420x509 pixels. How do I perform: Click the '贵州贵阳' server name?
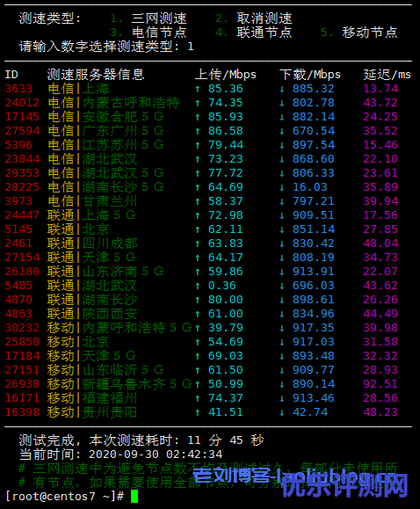click(110, 412)
